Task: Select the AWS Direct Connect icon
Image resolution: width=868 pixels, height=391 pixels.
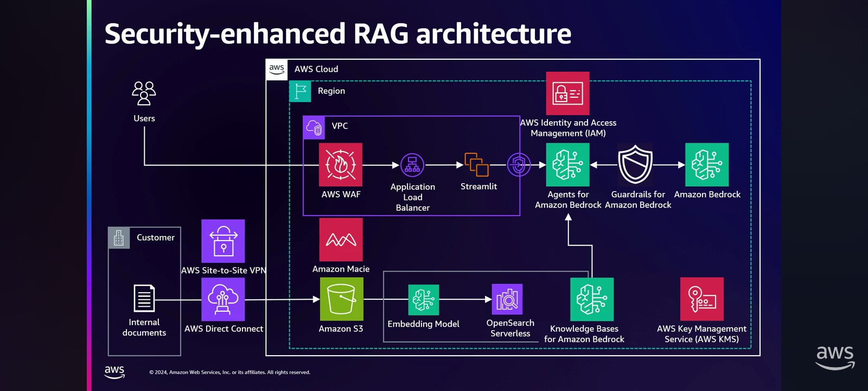Action: (x=223, y=299)
